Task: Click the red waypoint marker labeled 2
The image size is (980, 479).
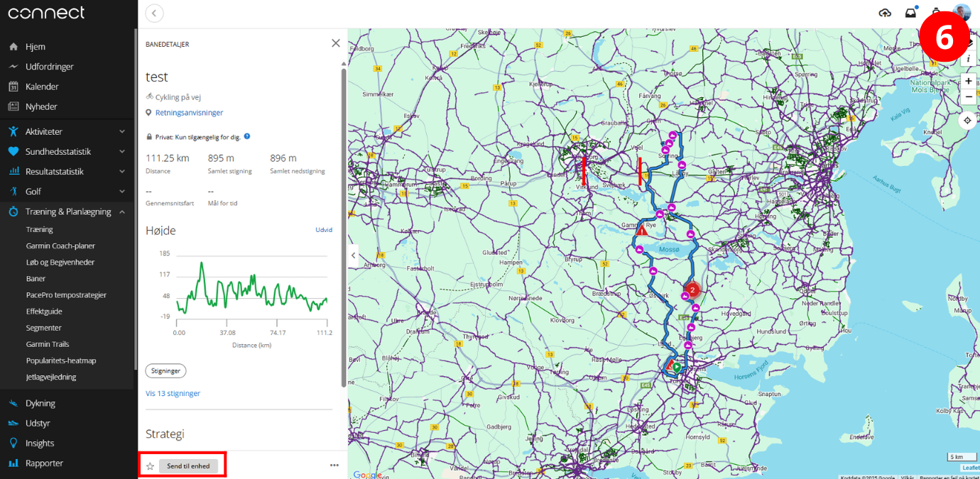Action: [x=692, y=290]
